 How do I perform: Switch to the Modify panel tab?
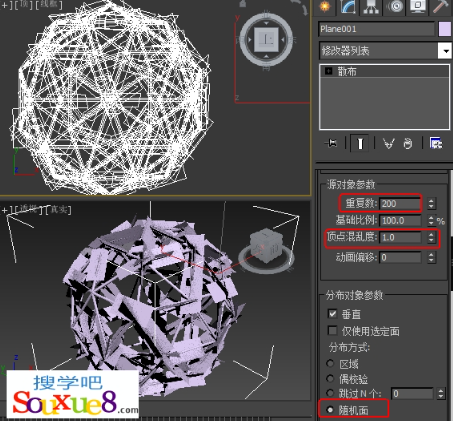[x=348, y=7]
